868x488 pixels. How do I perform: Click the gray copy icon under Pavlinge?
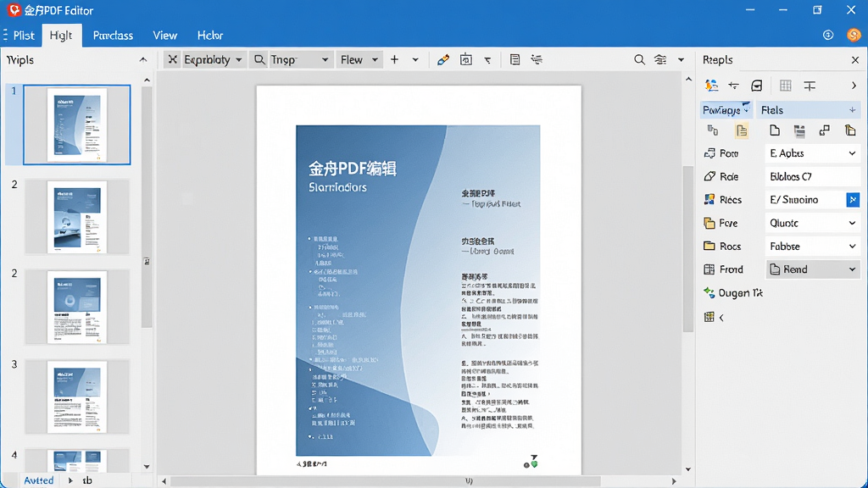[x=713, y=130]
